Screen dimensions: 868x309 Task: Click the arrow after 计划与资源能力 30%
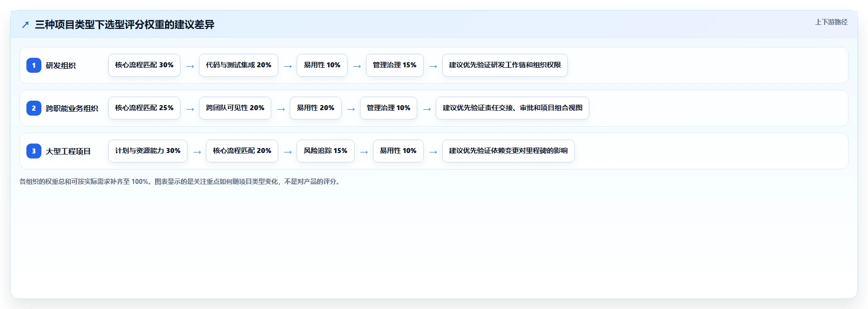click(197, 152)
